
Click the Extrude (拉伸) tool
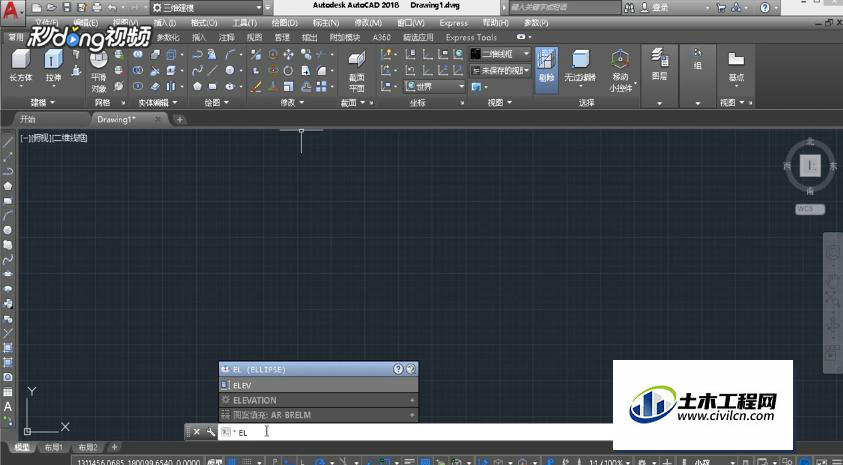54,65
